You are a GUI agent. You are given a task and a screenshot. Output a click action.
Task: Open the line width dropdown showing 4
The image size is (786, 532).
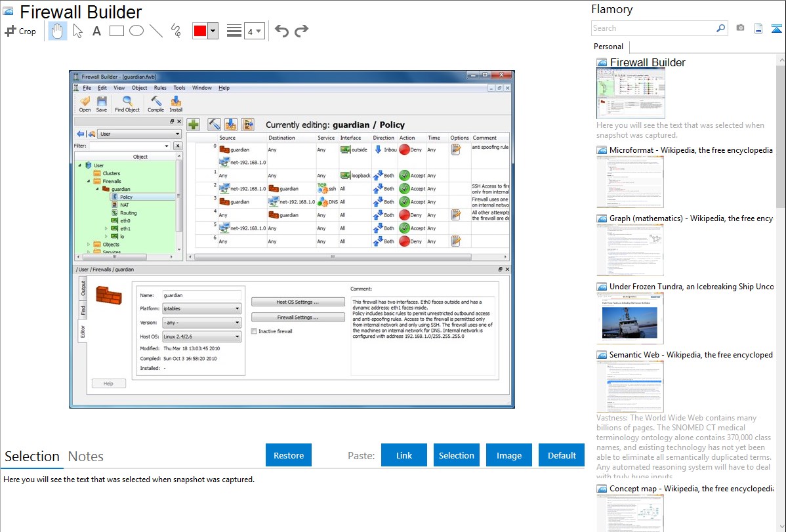(x=255, y=31)
